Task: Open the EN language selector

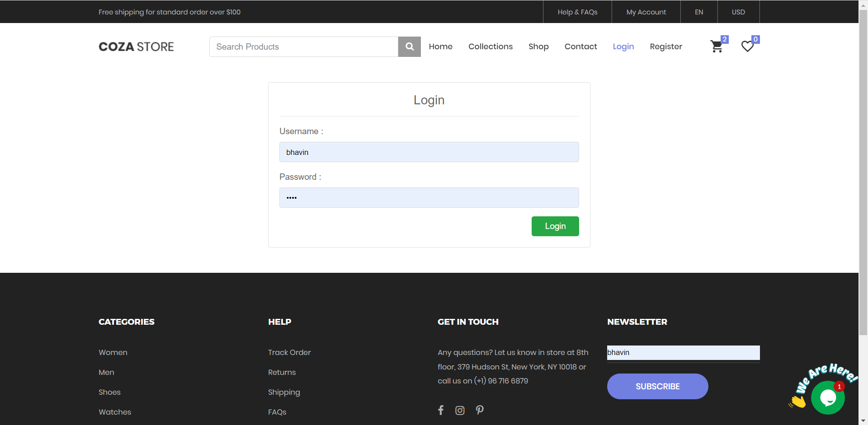Action: tap(698, 12)
